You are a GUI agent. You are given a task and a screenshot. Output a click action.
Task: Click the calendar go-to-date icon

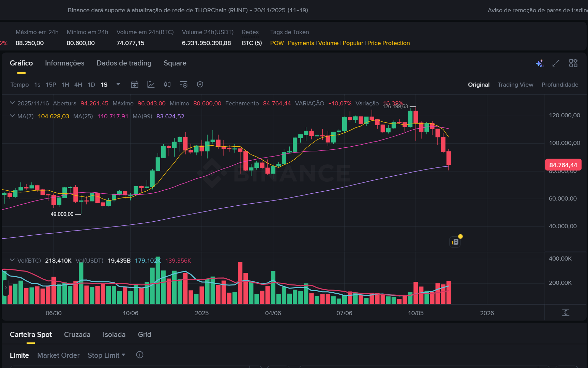click(135, 85)
